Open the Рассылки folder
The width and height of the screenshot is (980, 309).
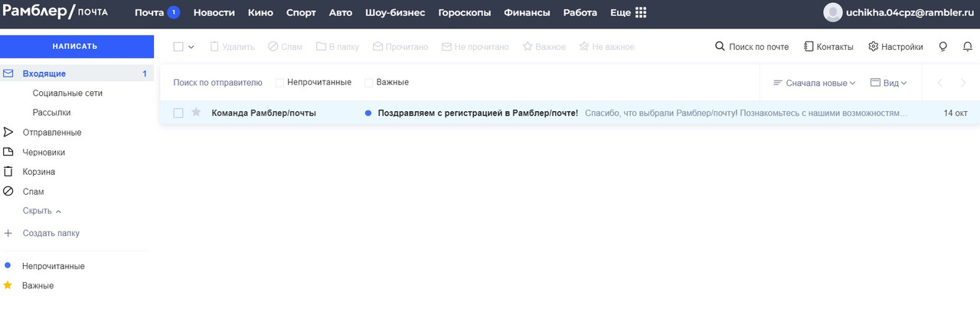(x=52, y=112)
